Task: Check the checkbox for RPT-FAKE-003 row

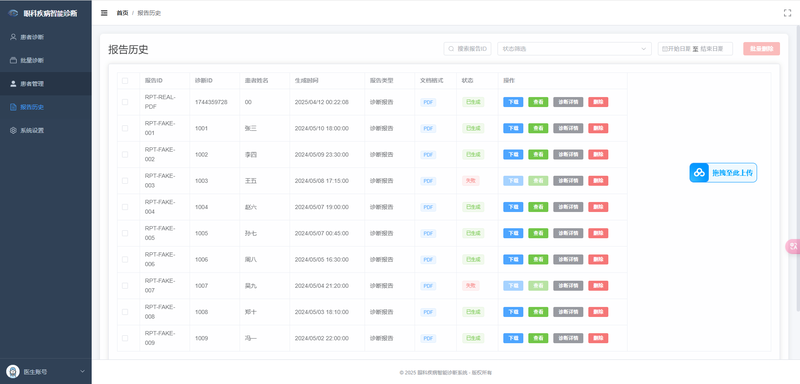Action: (x=125, y=181)
